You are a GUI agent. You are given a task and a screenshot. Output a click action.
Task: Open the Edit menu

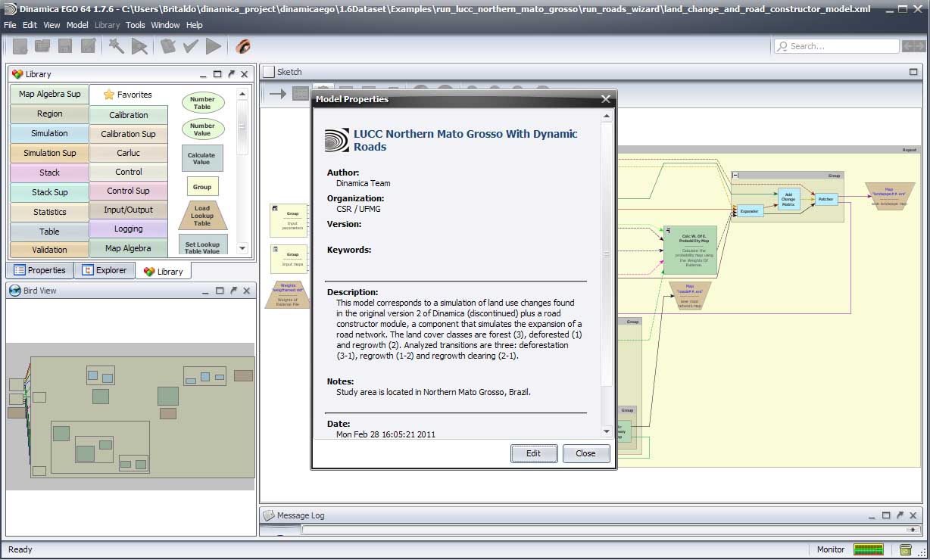click(30, 25)
